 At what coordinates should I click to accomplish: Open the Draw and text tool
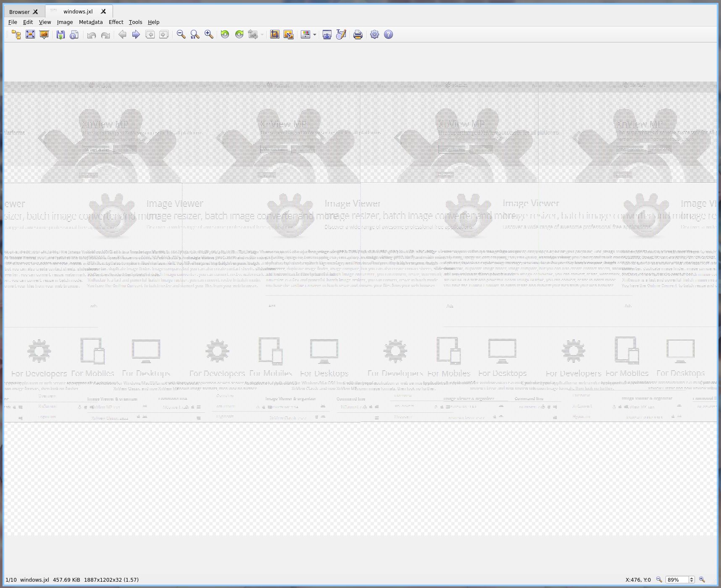click(x=341, y=34)
